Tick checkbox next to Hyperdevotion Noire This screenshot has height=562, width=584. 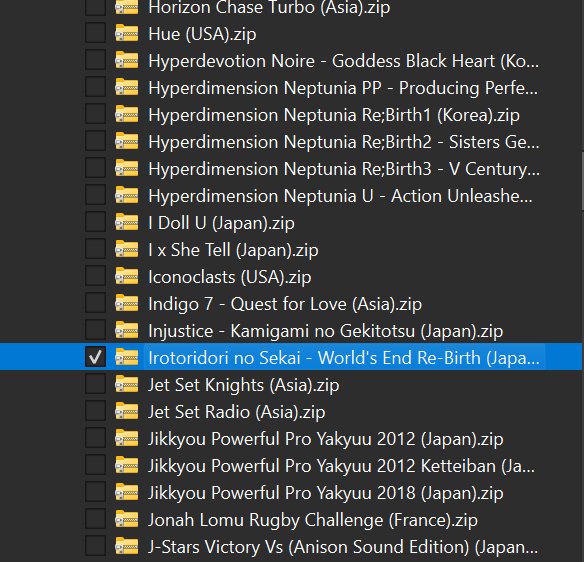pyautogui.click(x=95, y=60)
